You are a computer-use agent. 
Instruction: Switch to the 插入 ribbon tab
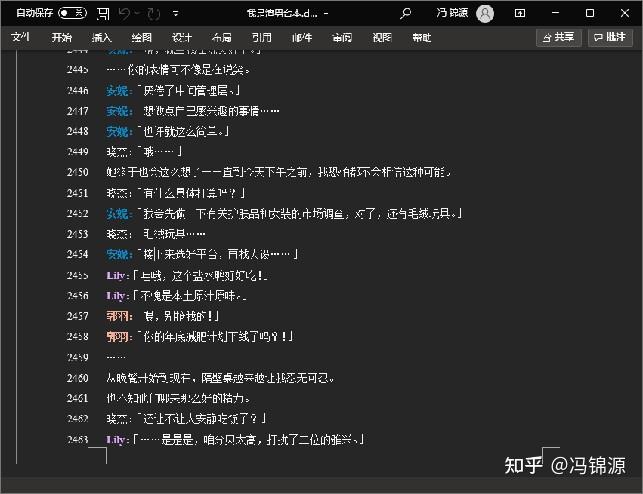click(101, 38)
